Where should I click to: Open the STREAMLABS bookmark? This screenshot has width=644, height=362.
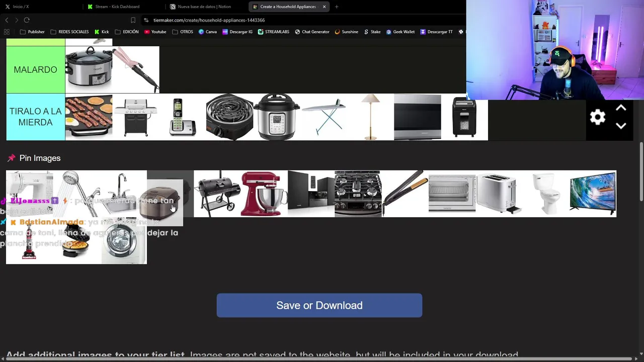[x=273, y=32]
